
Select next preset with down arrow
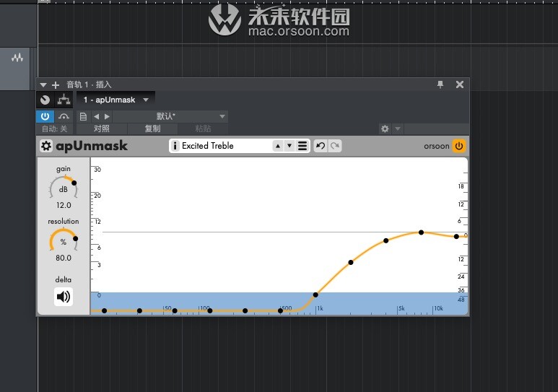pos(289,146)
